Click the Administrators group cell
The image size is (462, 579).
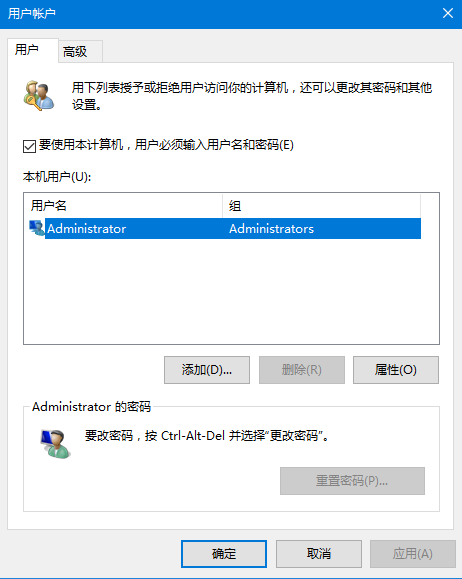pyautogui.click(x=271, y=229)
